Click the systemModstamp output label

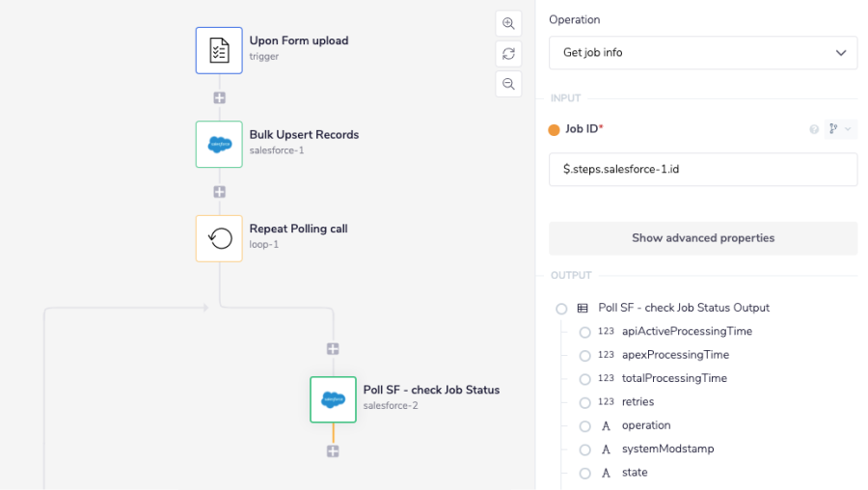[x=667, y=449]
